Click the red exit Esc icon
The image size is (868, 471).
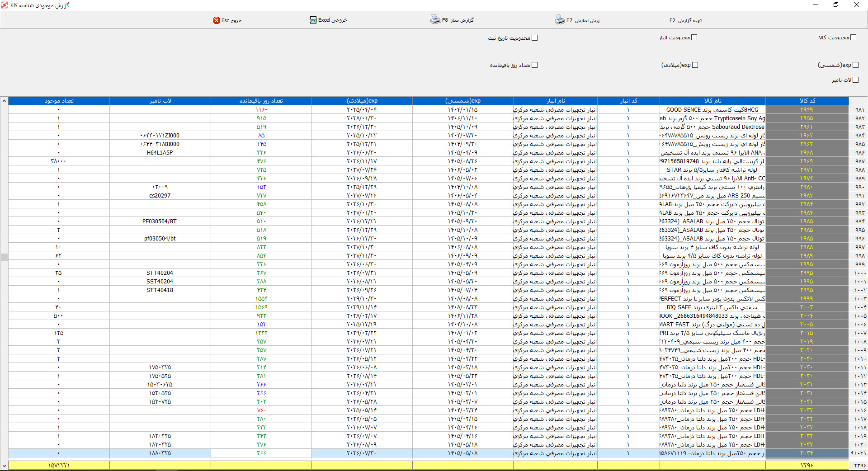tap(217, 20)
